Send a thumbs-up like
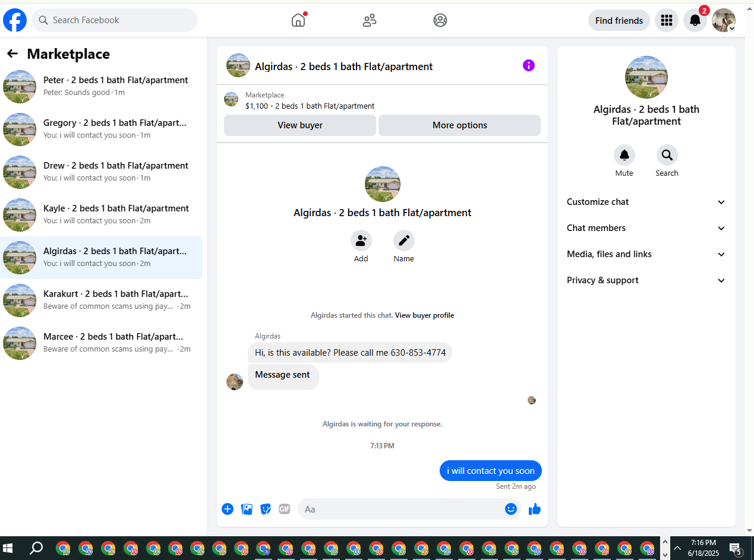Screen dimensions: 754x560 tap(535, 509)
